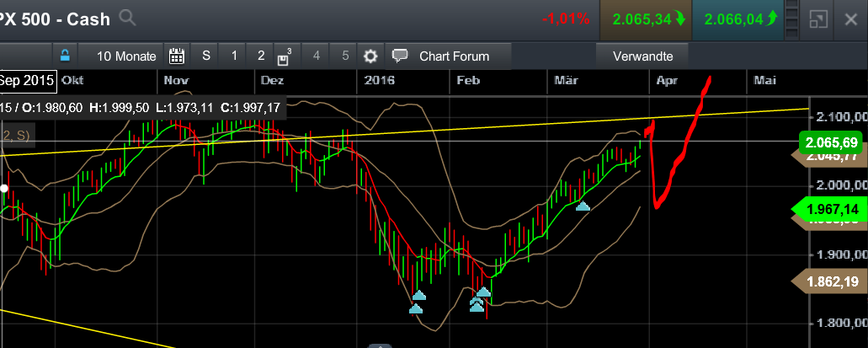Image resolution: width=868 pixels, height=348 pixels.
Task: Click the Mai time axis label
Action: tap(764, 81)
